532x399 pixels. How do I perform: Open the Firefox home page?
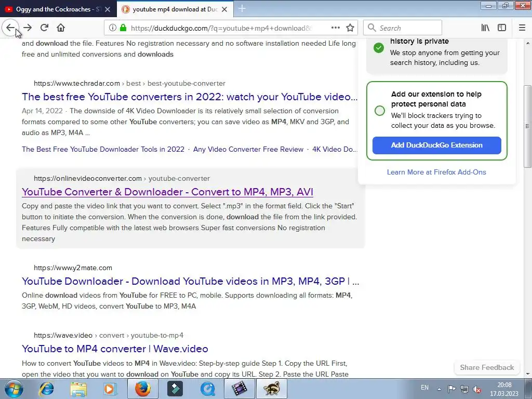[61, 28]
